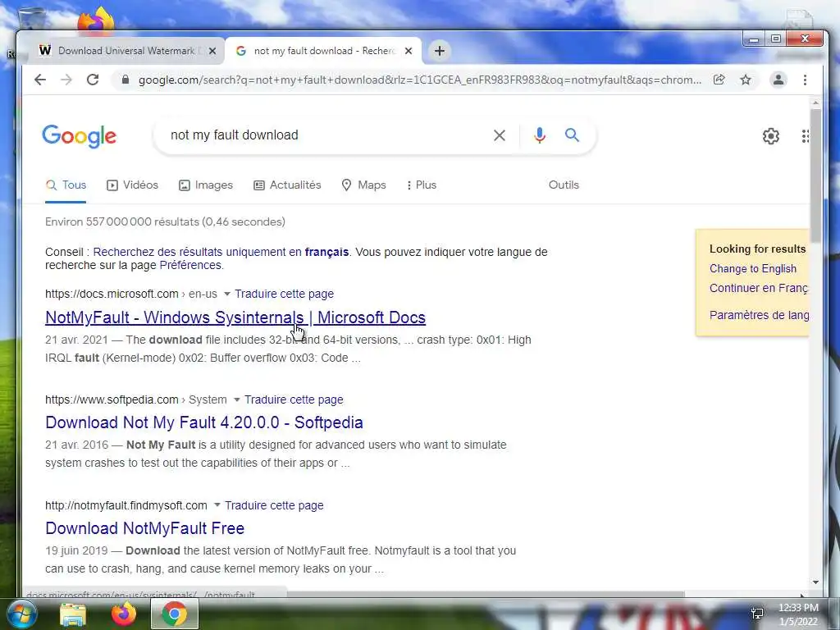
Task: Switch to the Download Universal Watermark tab
Action: pos(126,51)
